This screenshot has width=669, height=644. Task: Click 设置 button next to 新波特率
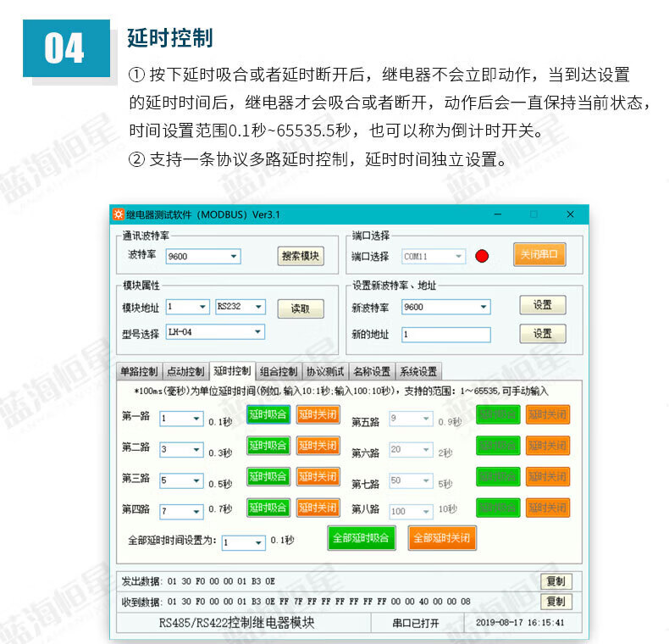(543, 305)
